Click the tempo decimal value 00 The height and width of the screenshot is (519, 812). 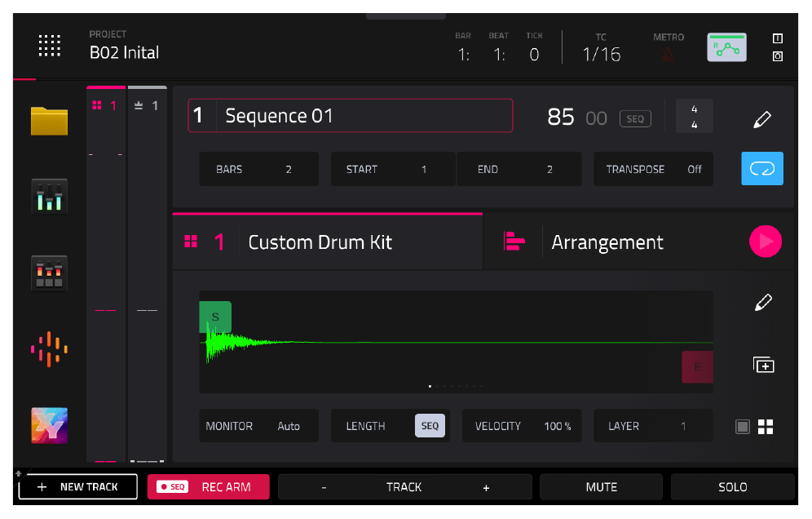click(x=596, y=118)
